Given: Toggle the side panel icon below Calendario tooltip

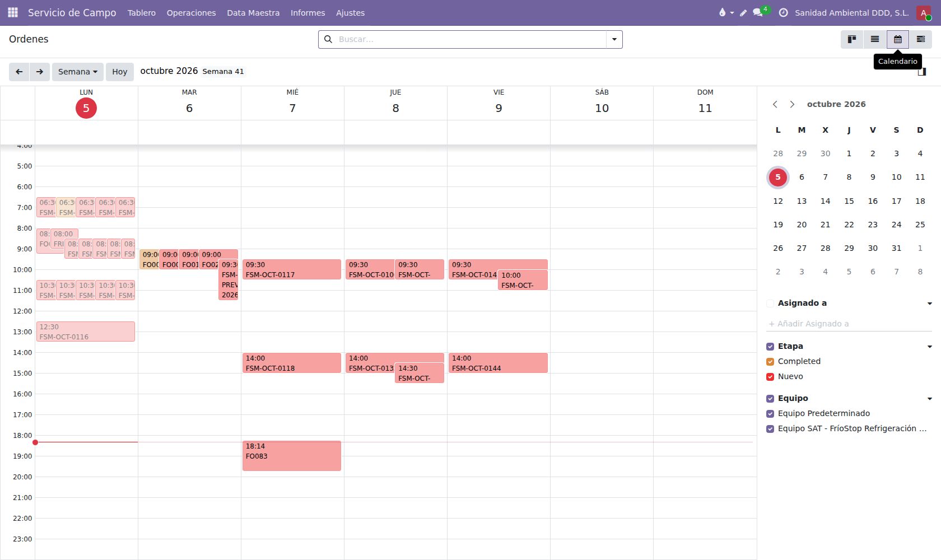Looking at the screenshot, I should [922, 72].
